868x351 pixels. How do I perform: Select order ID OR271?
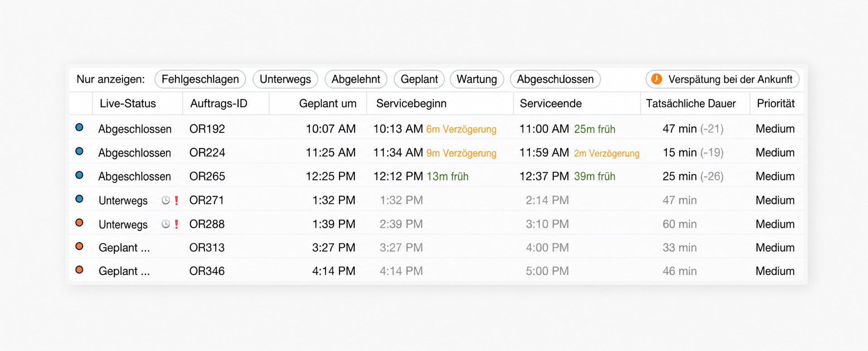207,200
